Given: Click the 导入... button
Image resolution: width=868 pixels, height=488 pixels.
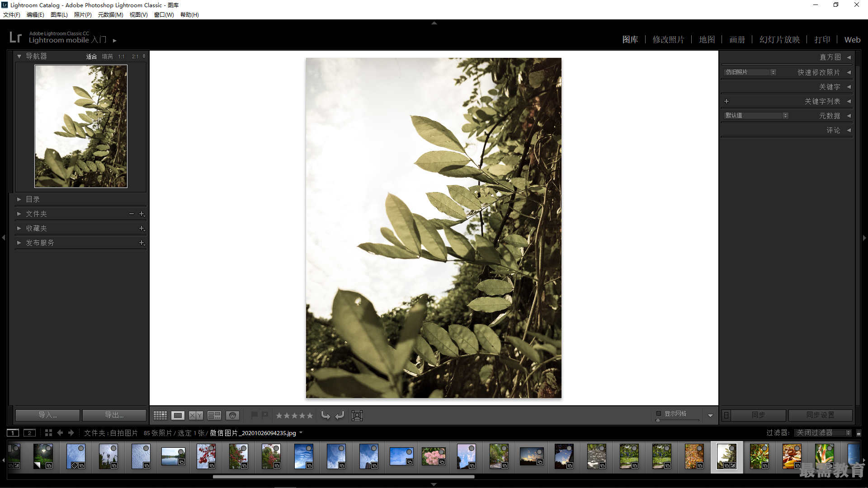Looking at the screenshot, I should (x=47, y=415).
